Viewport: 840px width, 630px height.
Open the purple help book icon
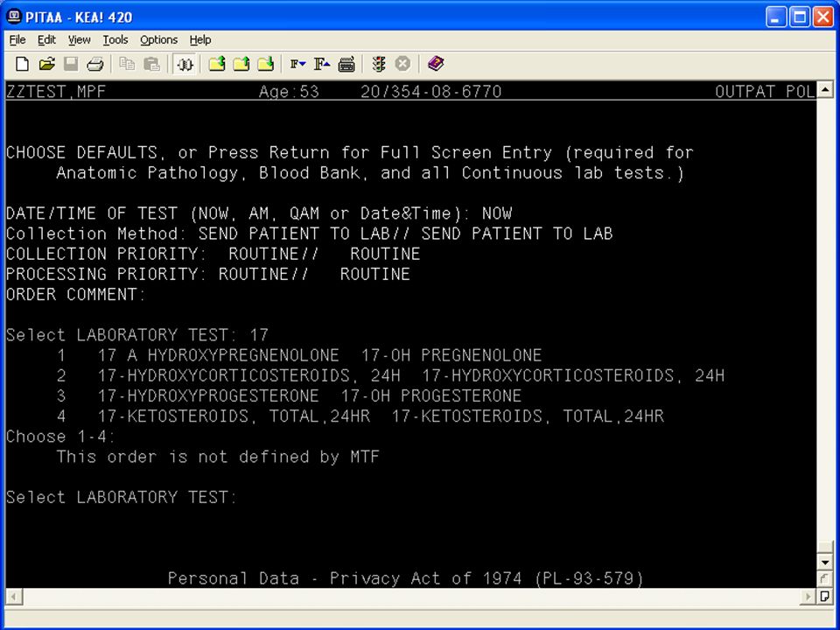(x=436, y=64)
